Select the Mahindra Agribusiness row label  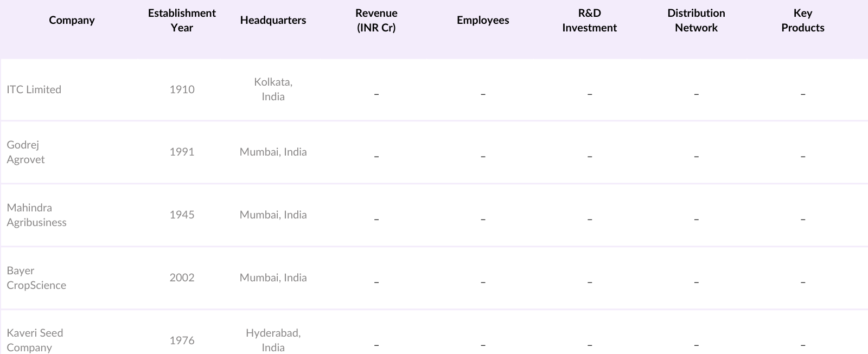36,215
